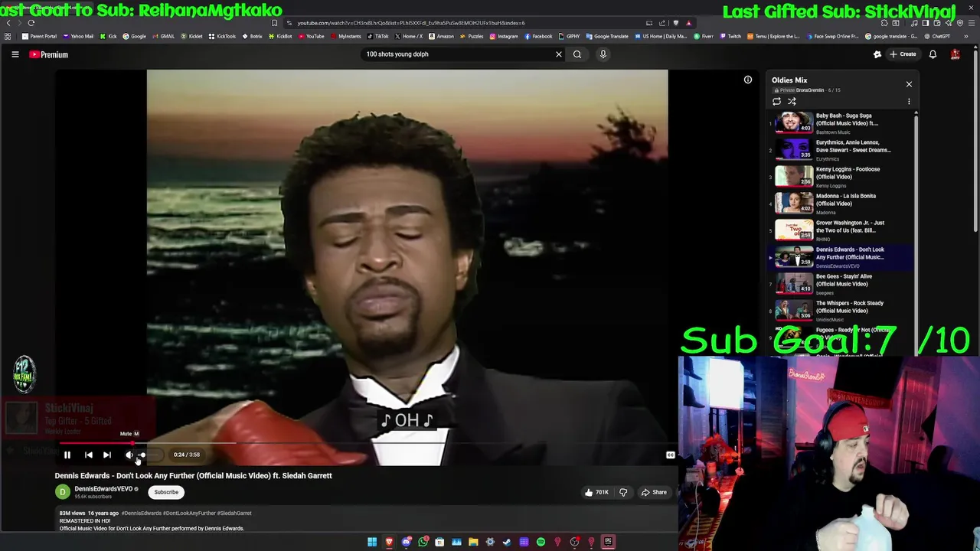Screen dimensions: 980x551
Task: Open Google bookmark
Action: 135,36
